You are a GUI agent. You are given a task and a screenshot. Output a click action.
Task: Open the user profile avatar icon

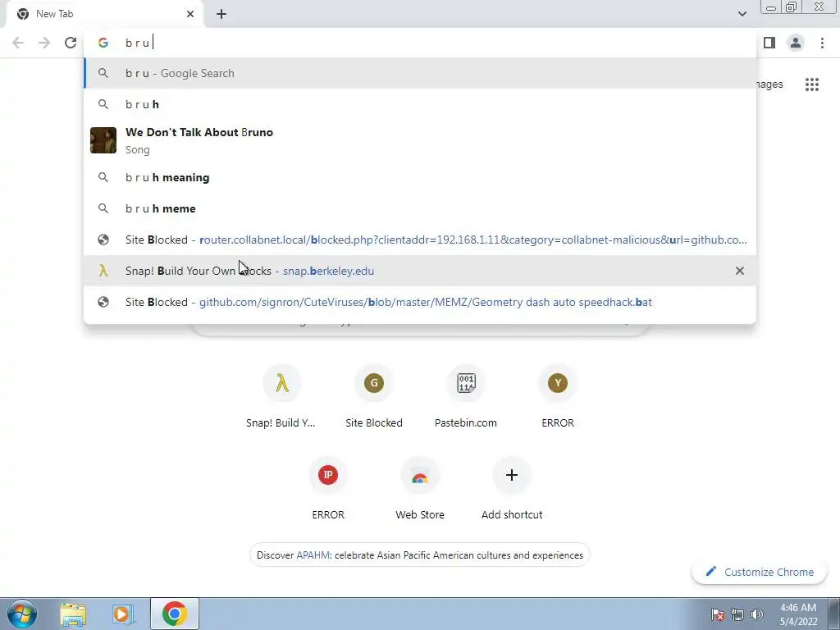796,43
